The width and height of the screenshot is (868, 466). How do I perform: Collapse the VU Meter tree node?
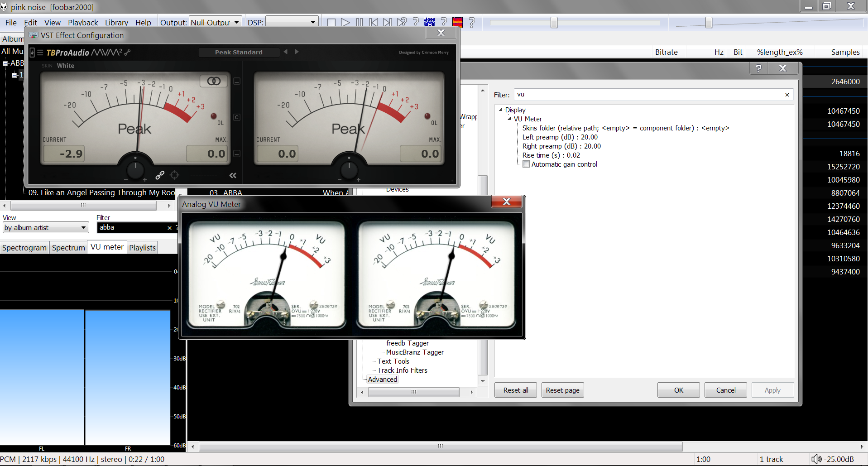[509, 119]
